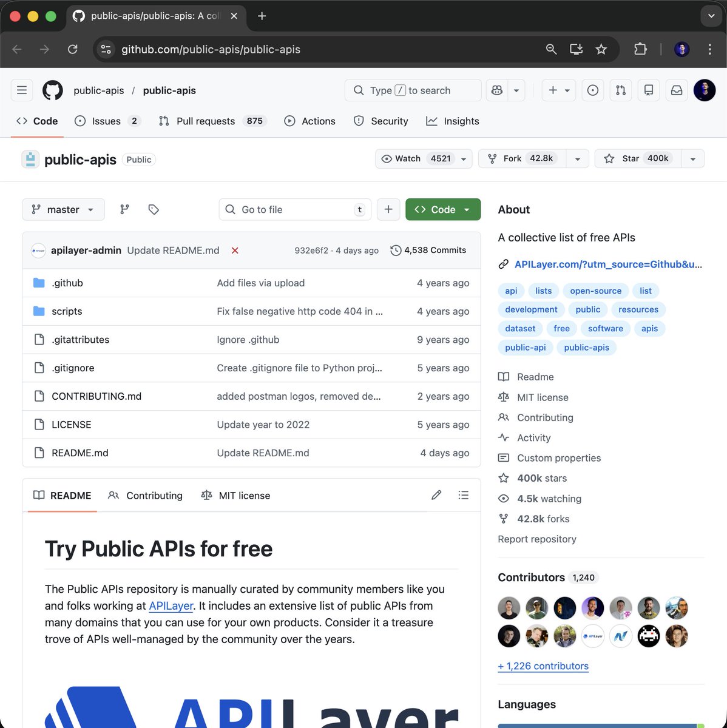Viewport: 727px width, 728px height.
Task: Click the Go to file search box
Action: pyautogui.click(x=295, y=209)
